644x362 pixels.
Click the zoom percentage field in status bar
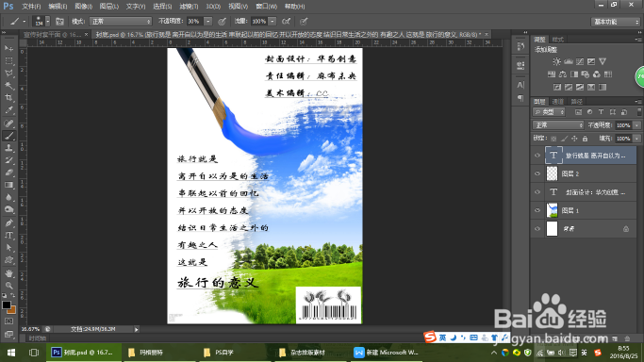tap(31, 329)
